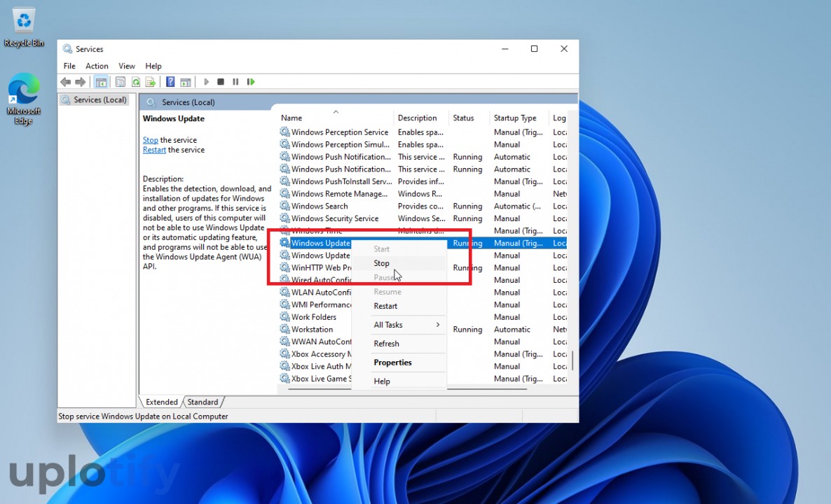The height and width of the screenshot is (504, 831).
Task: Select the WMI Performance service row
Action: (423, 304)
